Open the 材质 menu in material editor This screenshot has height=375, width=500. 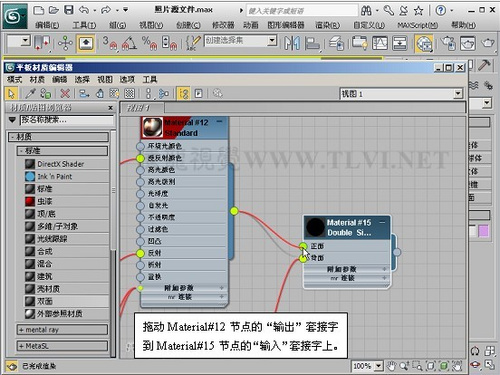coord(37,79)
